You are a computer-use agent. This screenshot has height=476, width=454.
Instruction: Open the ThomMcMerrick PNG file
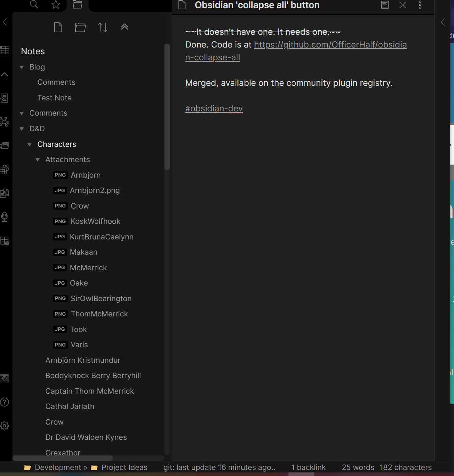coord(99,314)
